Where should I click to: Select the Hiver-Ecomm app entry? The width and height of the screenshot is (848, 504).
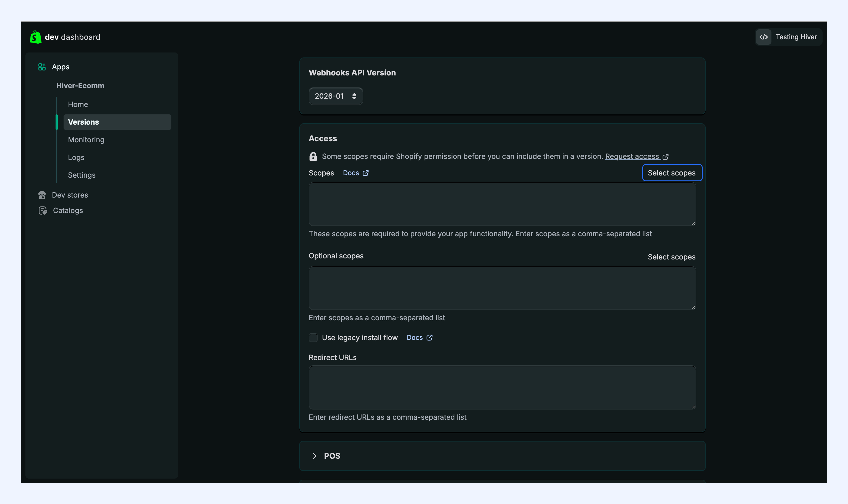tap(80, 86)
